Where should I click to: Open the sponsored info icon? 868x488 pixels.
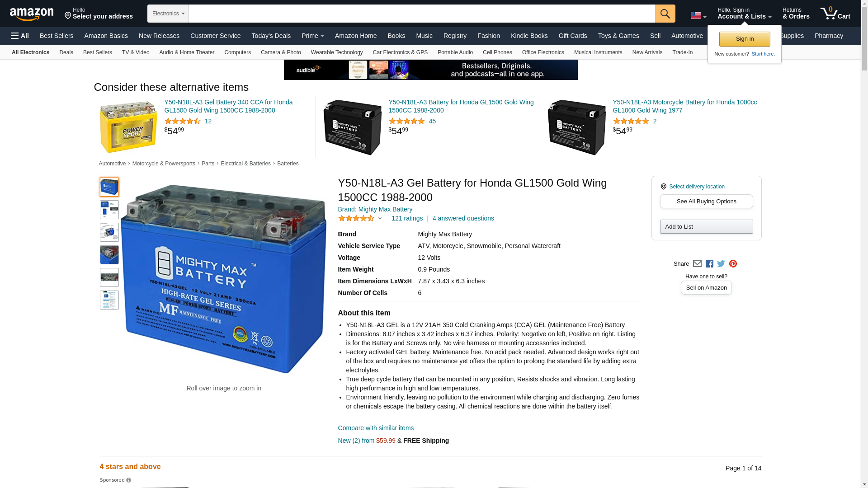(129, 480)
